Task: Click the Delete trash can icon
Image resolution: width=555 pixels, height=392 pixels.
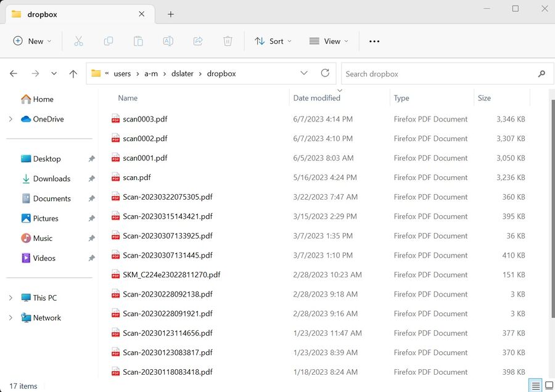Action: [228, 41]
